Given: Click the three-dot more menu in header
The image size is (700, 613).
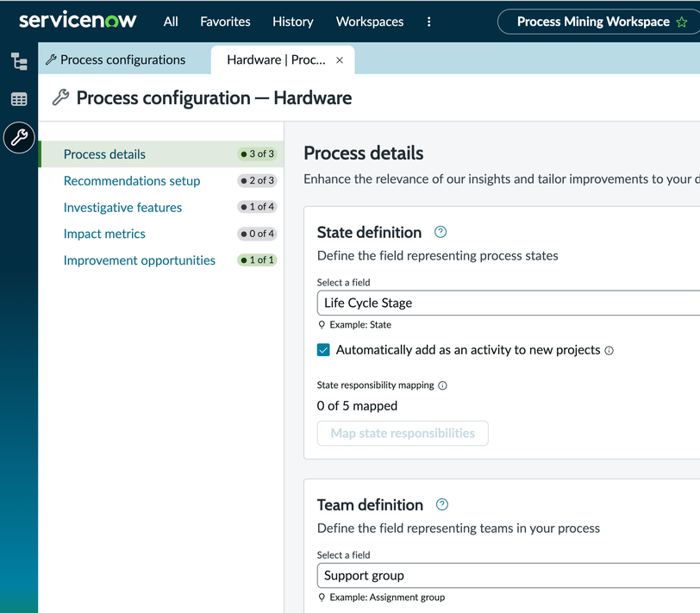Looking at the screenshot, I should click(x=429, y=22).
